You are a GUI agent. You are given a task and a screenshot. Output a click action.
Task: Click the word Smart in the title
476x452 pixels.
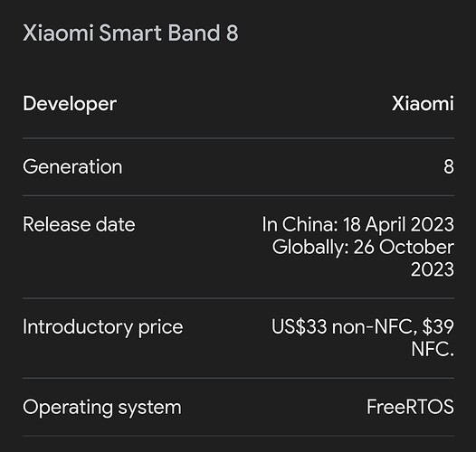coord(129,33)
